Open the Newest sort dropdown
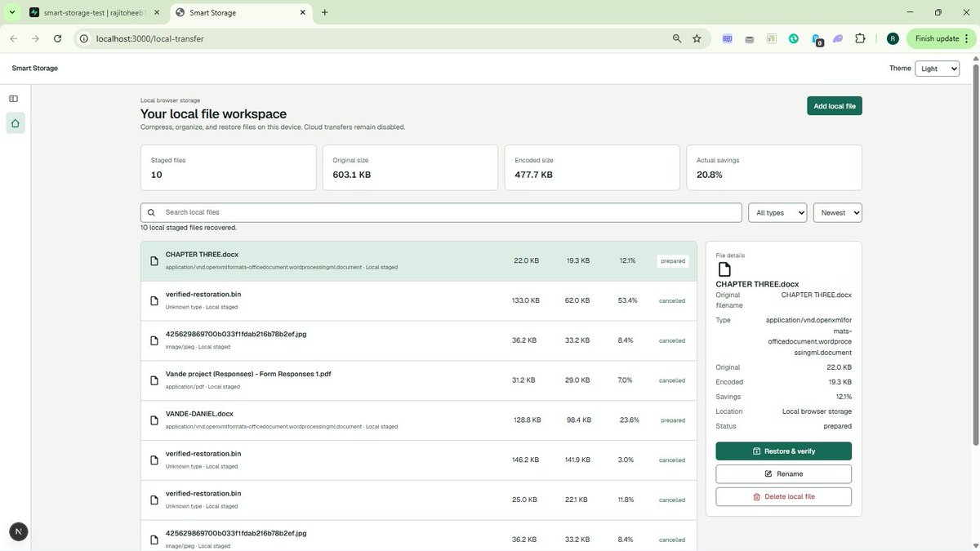 pos(837,212)
